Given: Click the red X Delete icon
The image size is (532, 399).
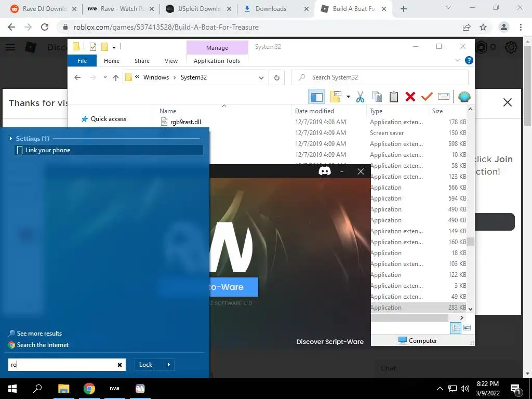Looking at the screenshot, I should (x=410, y=97).
